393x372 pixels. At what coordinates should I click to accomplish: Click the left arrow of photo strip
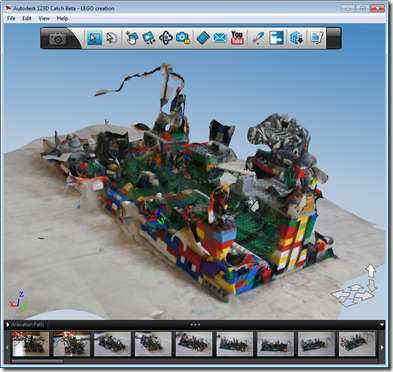[7, 347]
